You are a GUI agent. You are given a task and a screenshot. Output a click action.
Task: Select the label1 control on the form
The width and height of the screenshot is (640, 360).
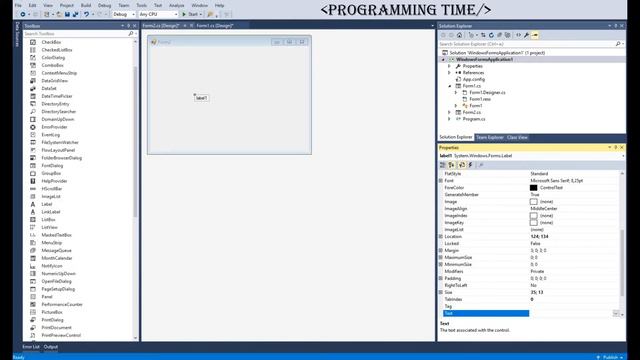tap(201, 98)
